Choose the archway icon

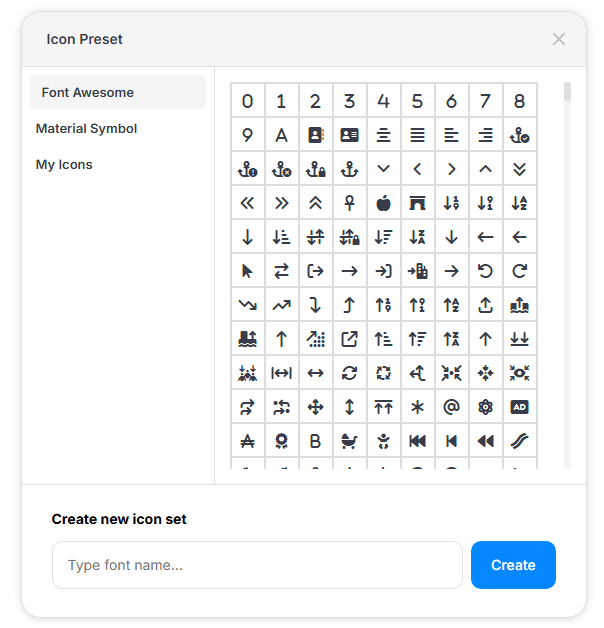tap(417, 203)
